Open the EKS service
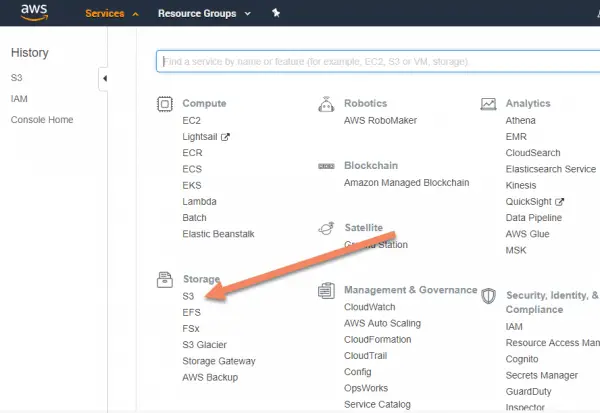 point(192,185)
